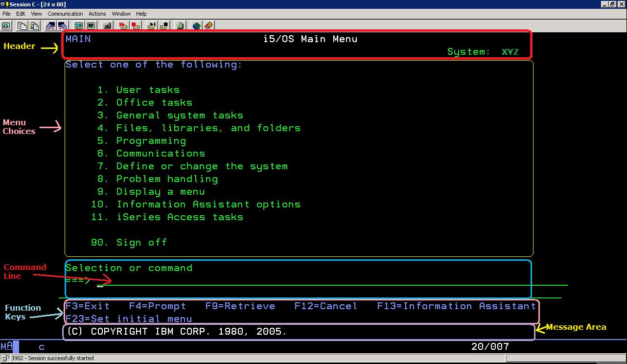
Task: Click the Receive File from Host icon
Action: point(62,26)
